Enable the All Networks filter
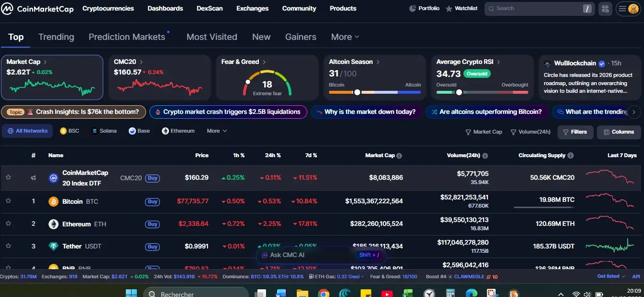Viewport: 644px width, 297px height. pyautogui.click(x=27, y=130)
